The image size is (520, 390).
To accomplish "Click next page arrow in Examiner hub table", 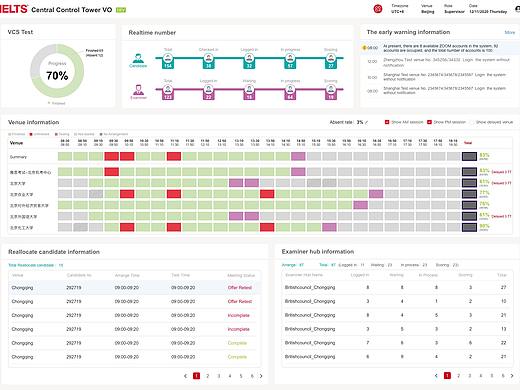I will (512, 376).
